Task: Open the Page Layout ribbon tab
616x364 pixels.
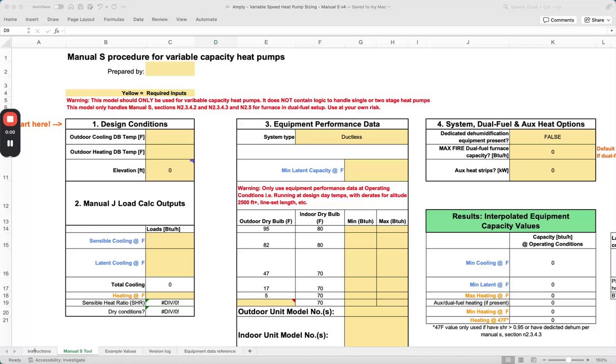Action: click(81, 19)
